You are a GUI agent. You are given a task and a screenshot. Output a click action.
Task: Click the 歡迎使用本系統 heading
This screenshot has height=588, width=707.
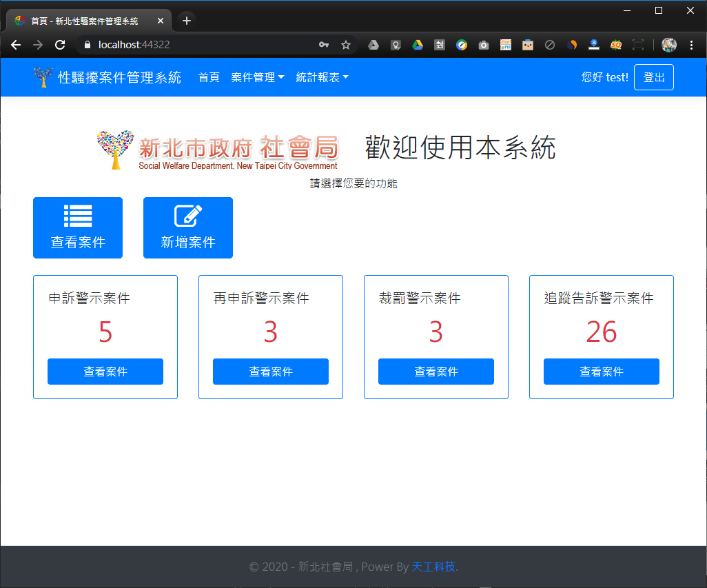tap(460, 148)
